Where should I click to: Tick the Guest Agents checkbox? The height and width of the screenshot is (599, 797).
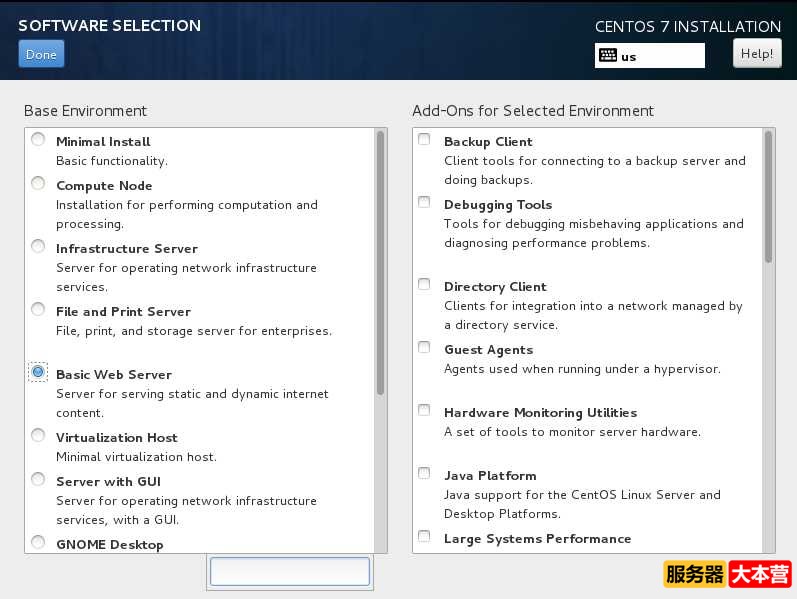(424, 347)
